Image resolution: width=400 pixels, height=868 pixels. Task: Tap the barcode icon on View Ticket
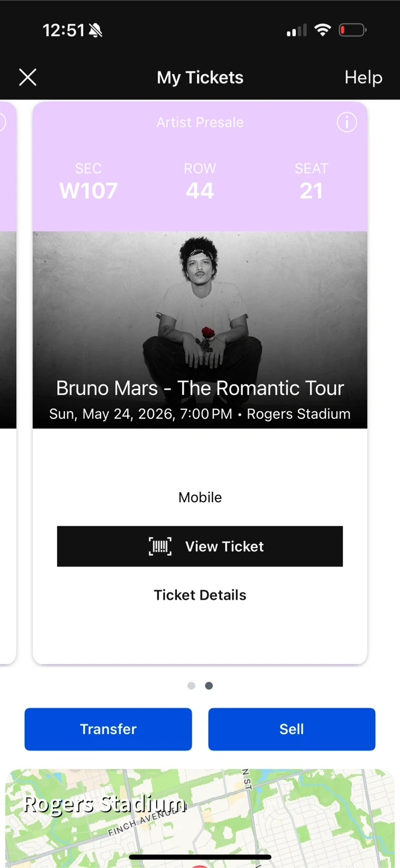tap(160, 547)
